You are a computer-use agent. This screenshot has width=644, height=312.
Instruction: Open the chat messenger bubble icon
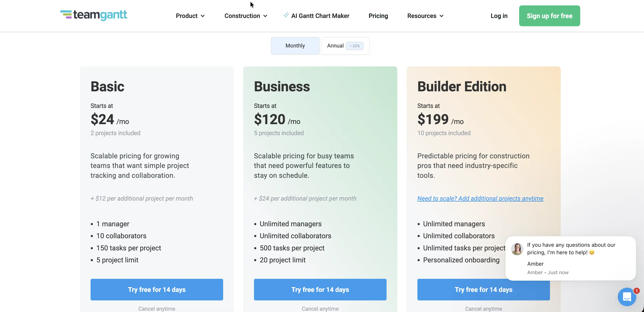627,297
